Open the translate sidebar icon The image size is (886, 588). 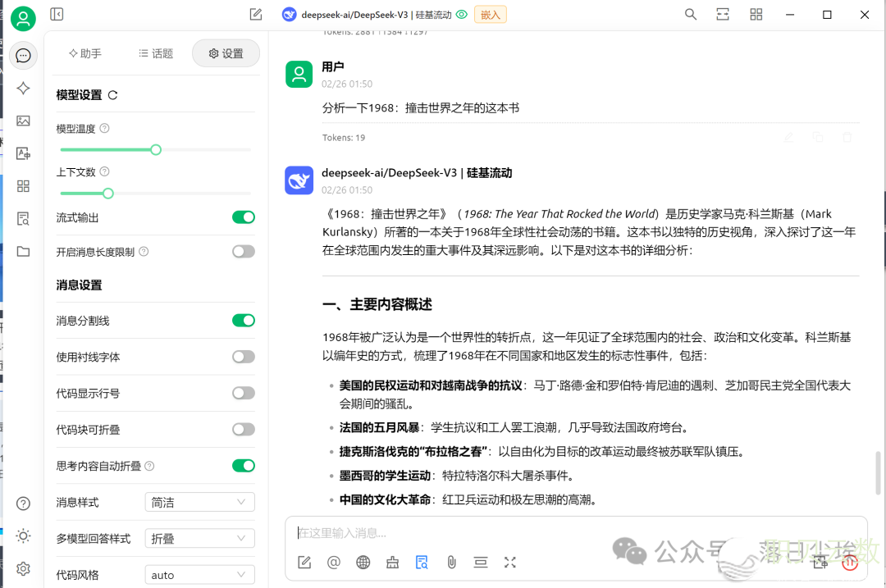[23, 153]
